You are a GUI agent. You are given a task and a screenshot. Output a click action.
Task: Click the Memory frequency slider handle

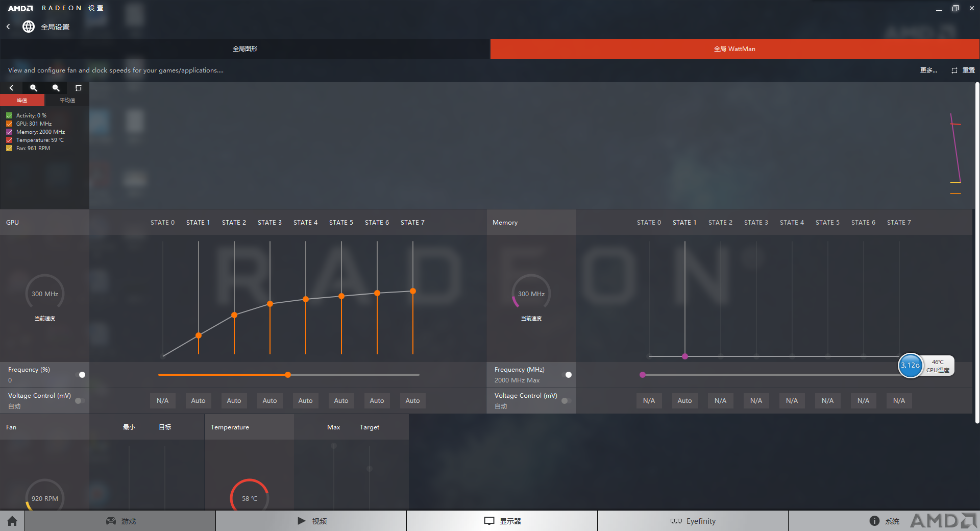click(x=643, y=375)
